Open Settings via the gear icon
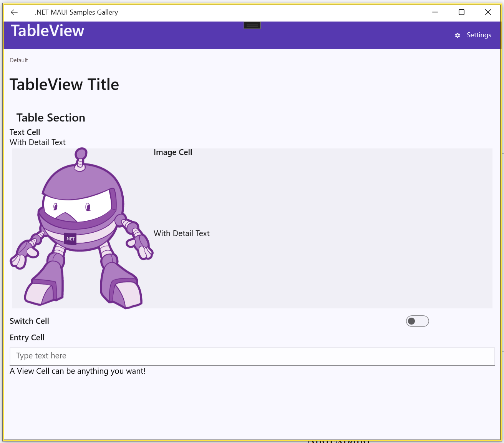This screenshot has height=443, width=504. pyautogui.click(x=458, y=35)
